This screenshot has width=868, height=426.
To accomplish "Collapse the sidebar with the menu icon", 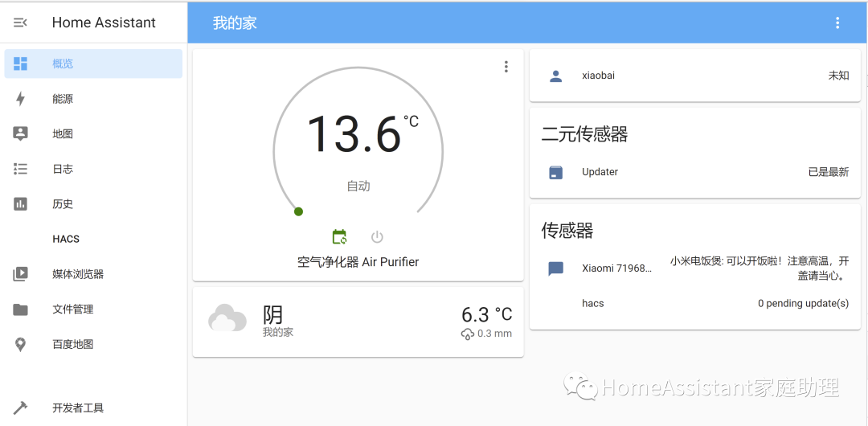I will (21, 23).
